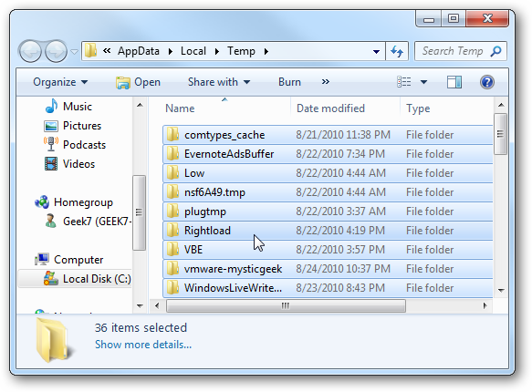Click the horizontal scrollbar thumb

[x=286, y=305]
